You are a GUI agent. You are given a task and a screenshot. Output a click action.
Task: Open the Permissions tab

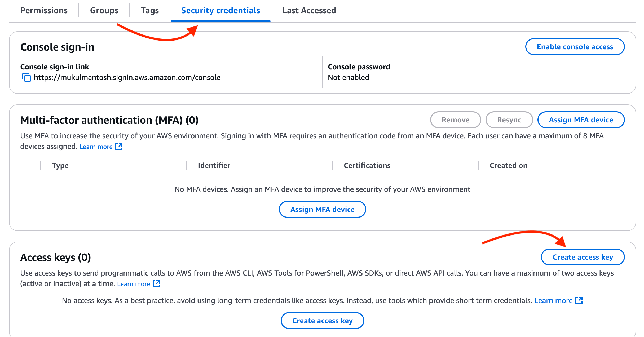tap(44, 11)
